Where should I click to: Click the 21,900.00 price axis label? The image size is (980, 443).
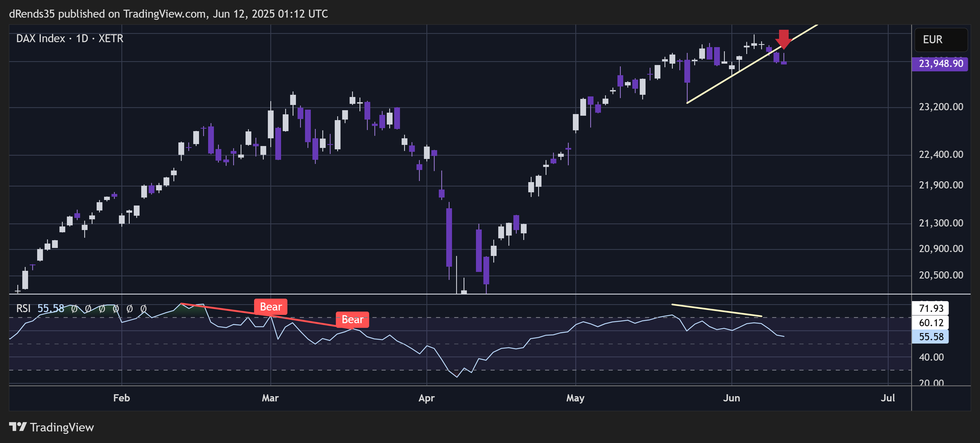(941, 185)
